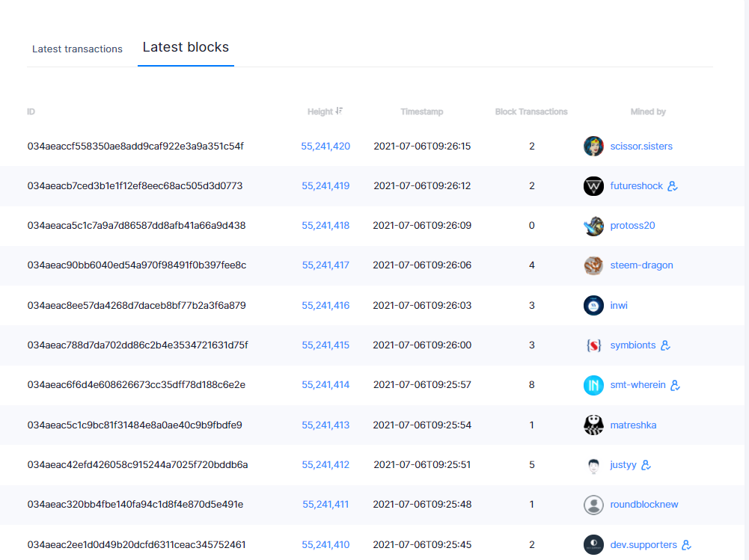Open block height 55,241,417

[x=325, y=265]
